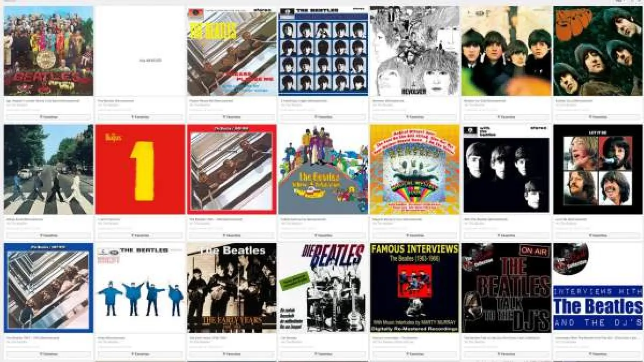Open the Abbey Road crosswalk album cover
The width and height of the screenshot is (644, 362).
tap(48, 169)
